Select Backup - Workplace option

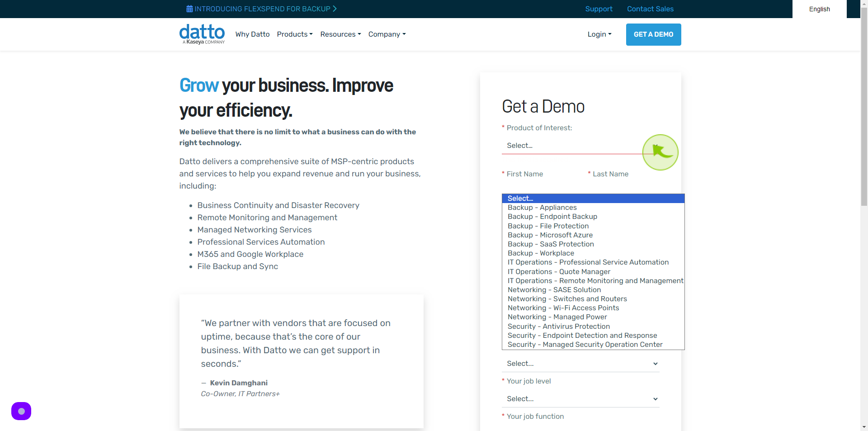593,253
